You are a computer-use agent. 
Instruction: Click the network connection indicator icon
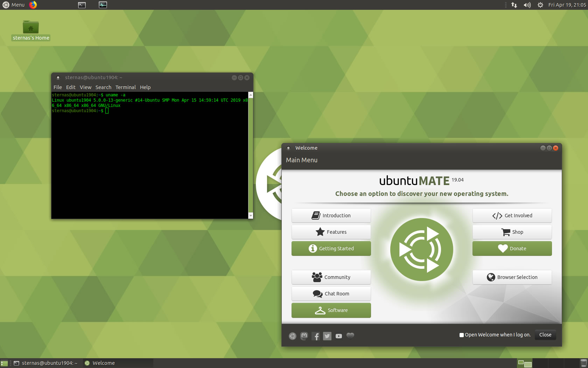point(514,5)
